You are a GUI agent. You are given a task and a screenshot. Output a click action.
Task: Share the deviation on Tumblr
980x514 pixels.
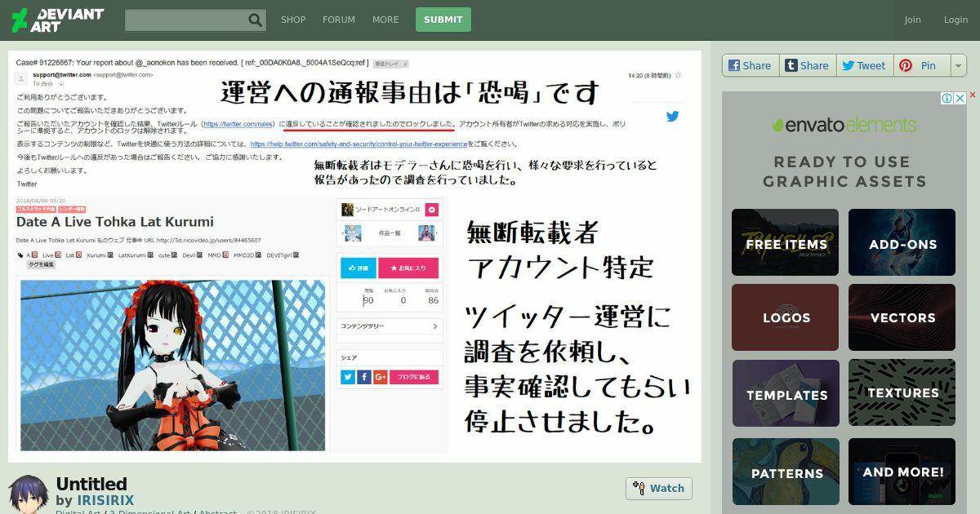[x=807, y=65]
